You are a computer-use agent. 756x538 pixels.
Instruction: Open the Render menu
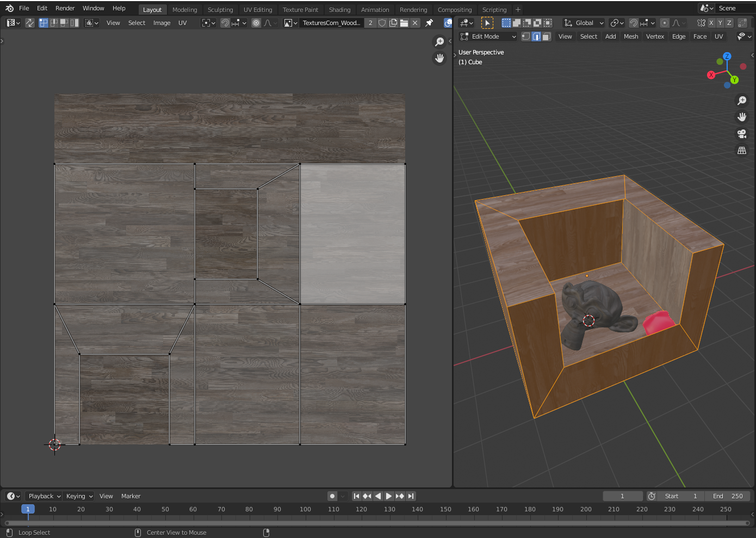pyautogui.click(x=65, y=8)
